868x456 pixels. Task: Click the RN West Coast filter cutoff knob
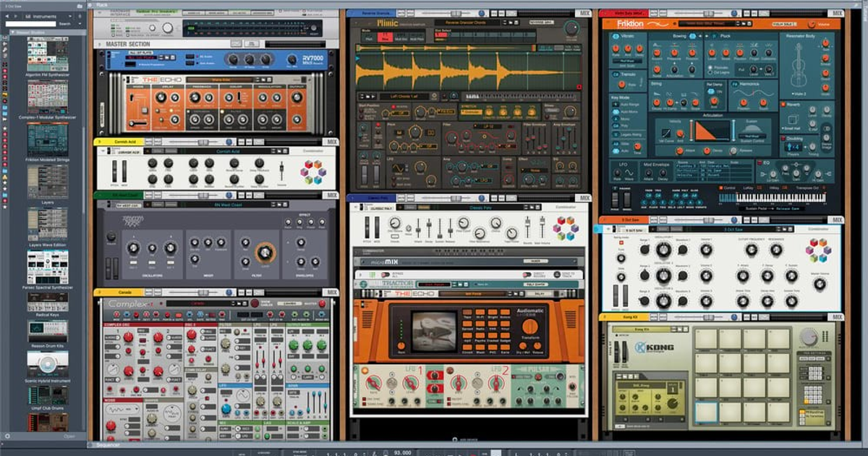(265, 252)
